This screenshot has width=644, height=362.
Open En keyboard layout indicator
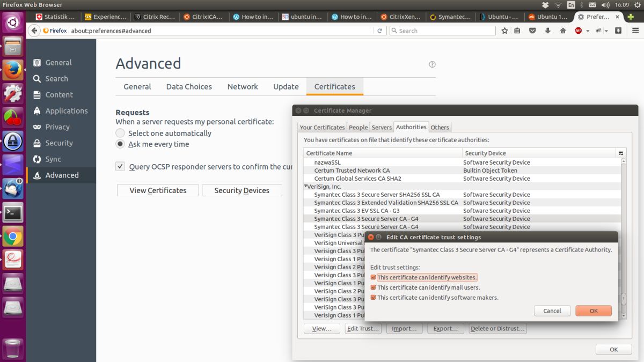tap(570, 5)
